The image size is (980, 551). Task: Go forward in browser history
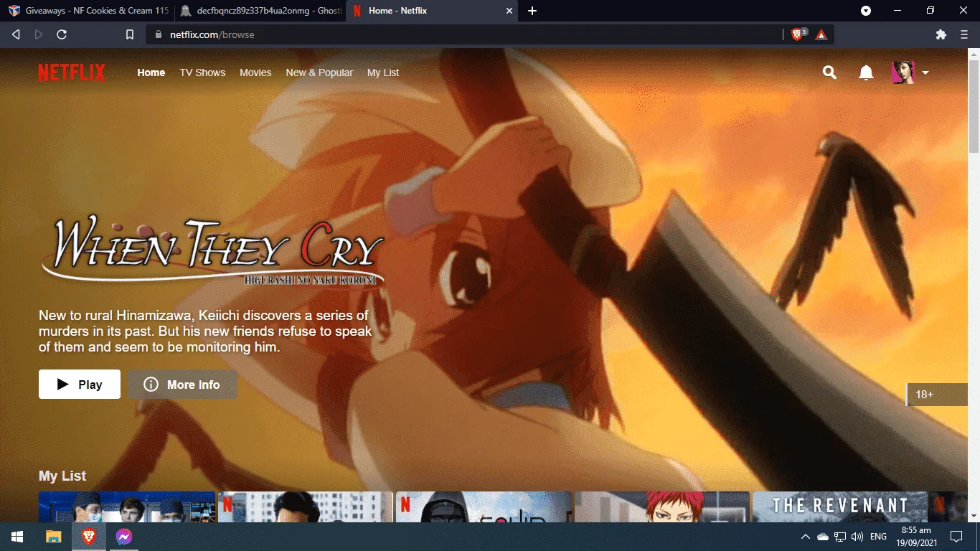39,34
